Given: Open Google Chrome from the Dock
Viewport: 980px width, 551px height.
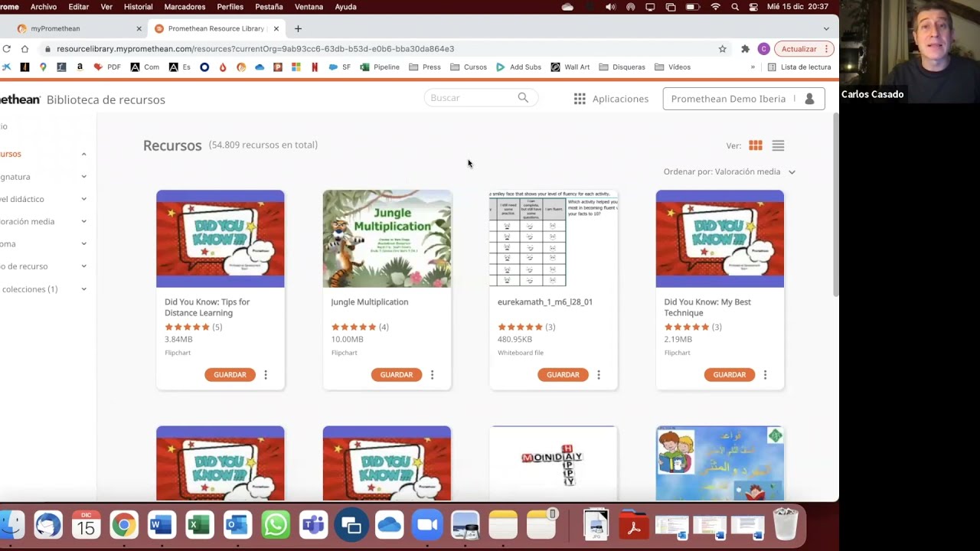Looking at the screenshot, I should point(123,526).
